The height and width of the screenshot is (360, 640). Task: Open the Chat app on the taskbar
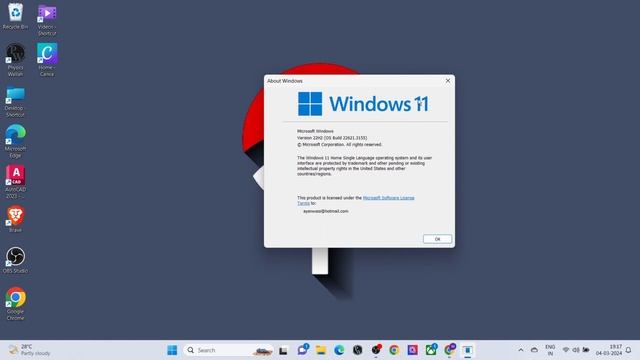point(302,350)
